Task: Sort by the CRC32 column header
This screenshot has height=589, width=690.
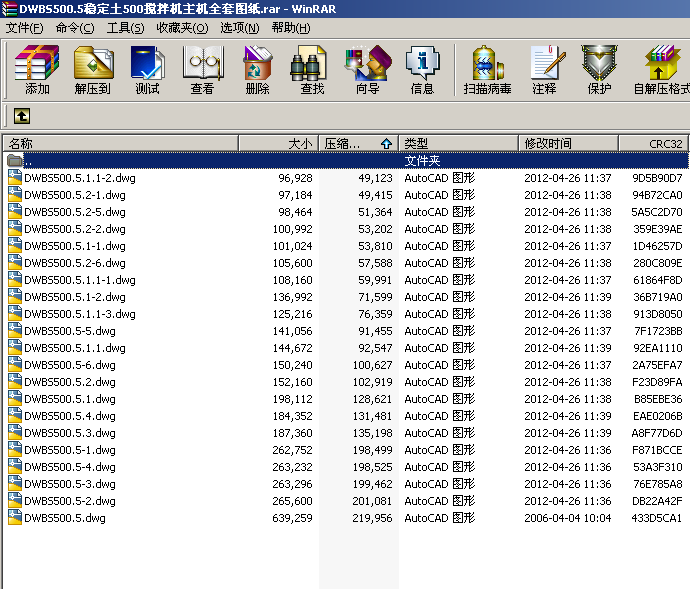Action: point(653,144)
